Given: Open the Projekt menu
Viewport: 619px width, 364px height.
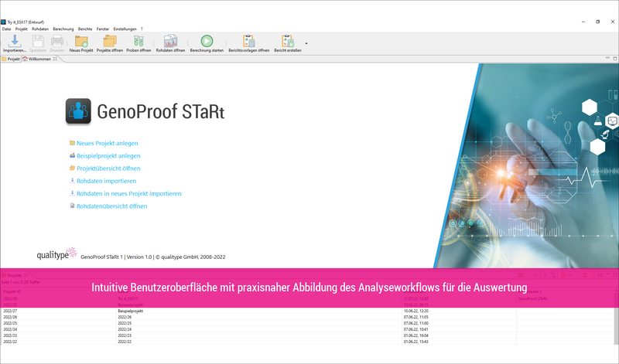Looking at the screenshot, I should tap(22, 29).
